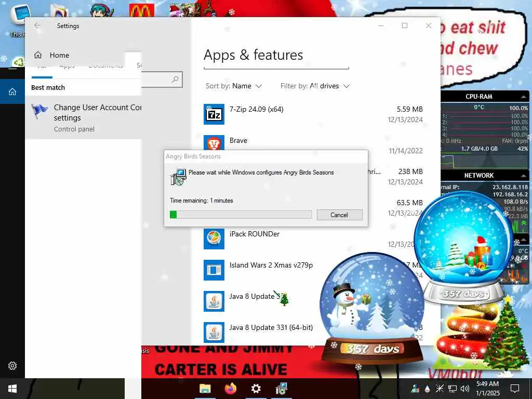Click the gifts snow globe gadget
This screenshot has width=532, height=399.
pyautogui.click(x=463, y=247)
